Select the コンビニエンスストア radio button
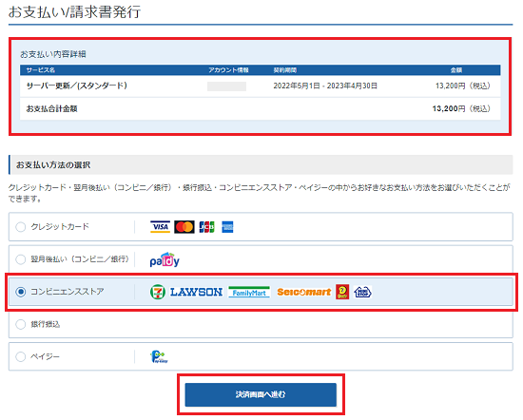Viewport: 523px width, 420px height. (21, 292)
